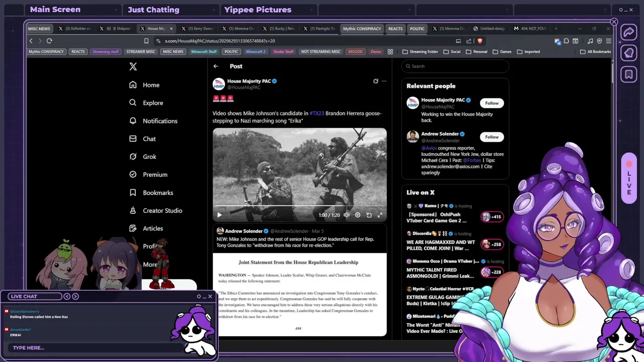Open the video settings gear
The height and width of the screenshot is (362, 644).
point(358,215)
